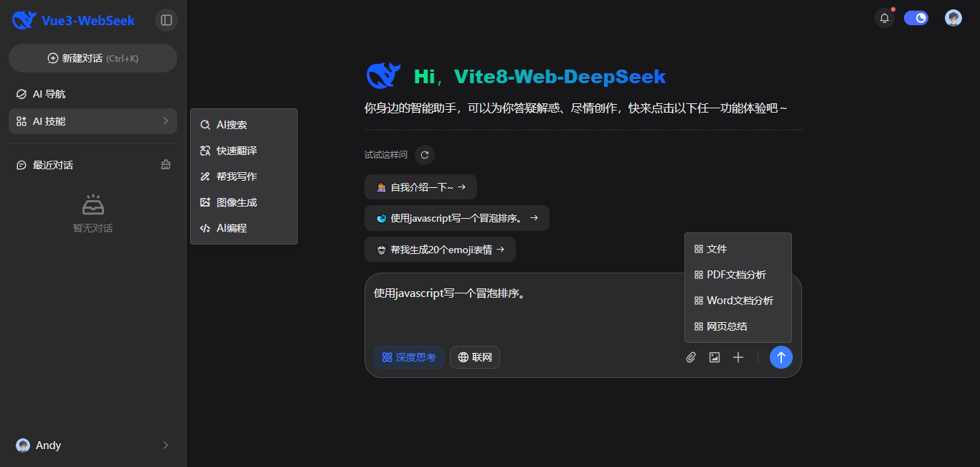The image size is (980, 467).
Task: Select Word文档分析 from the plus menu
Action: [738, 301]
